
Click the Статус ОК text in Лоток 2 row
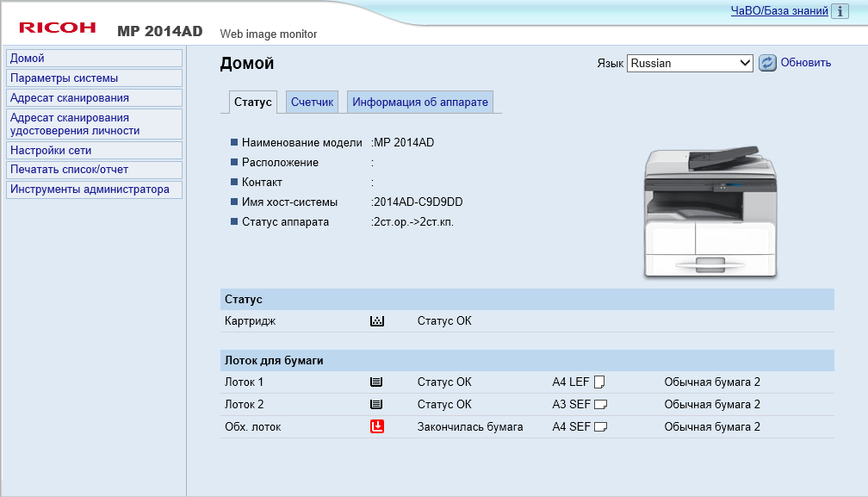click(x=444, y=405)
